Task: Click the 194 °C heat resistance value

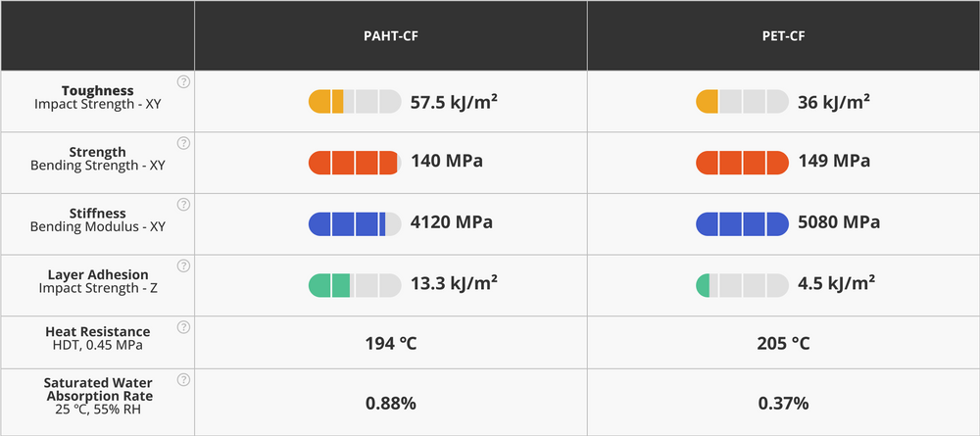Action: point(391,343)
